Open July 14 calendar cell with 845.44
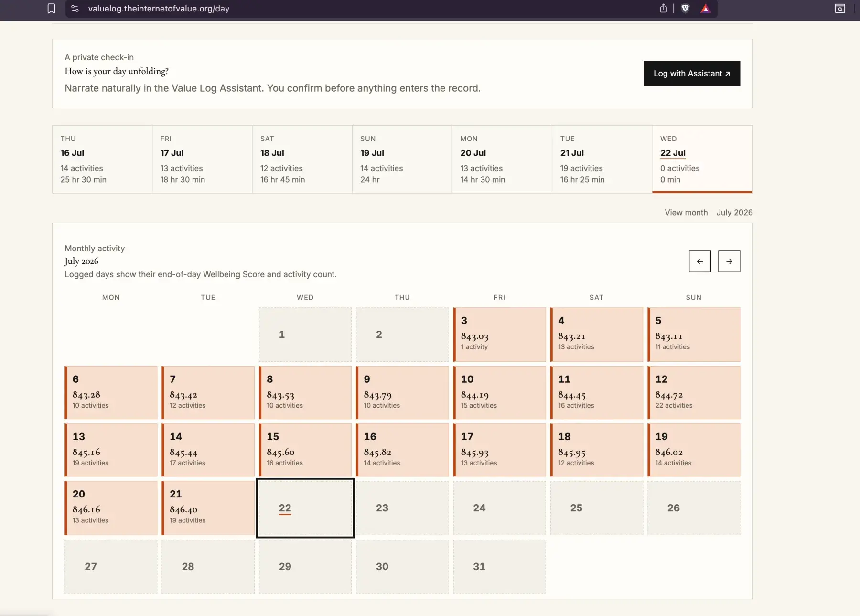860x616 pixels. tap(208, 450)
